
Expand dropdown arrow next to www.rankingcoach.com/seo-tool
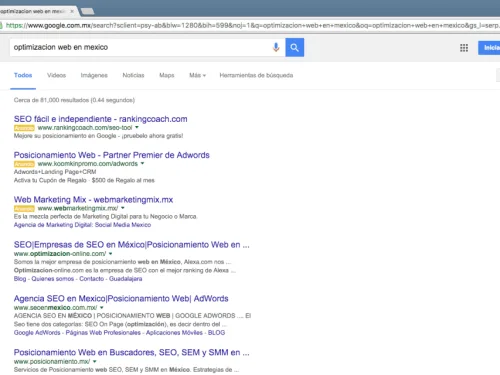137,127
